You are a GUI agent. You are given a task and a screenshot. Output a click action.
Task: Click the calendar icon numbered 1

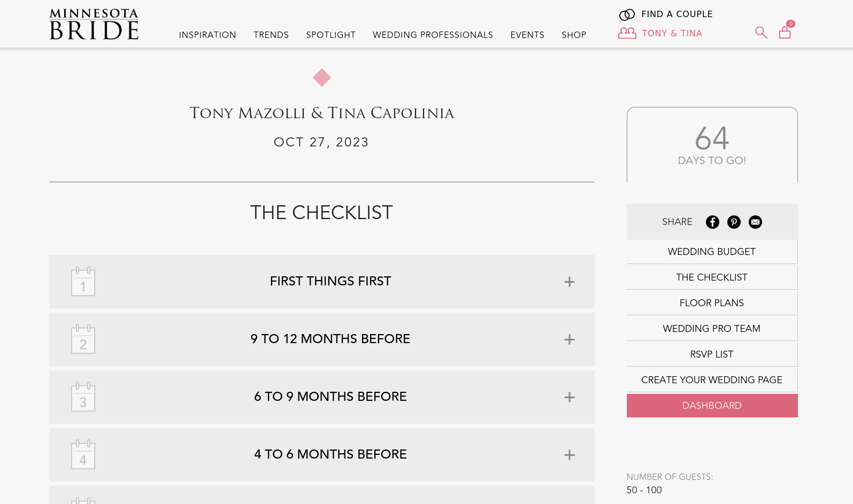tap(83, 281)
